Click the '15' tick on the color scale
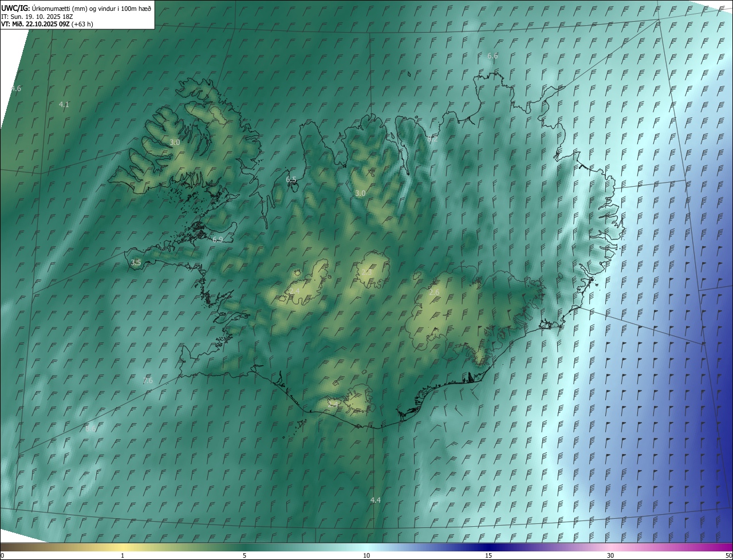This screenshot has width=733, height=560. pyautogui.click(x=488, y=555)
